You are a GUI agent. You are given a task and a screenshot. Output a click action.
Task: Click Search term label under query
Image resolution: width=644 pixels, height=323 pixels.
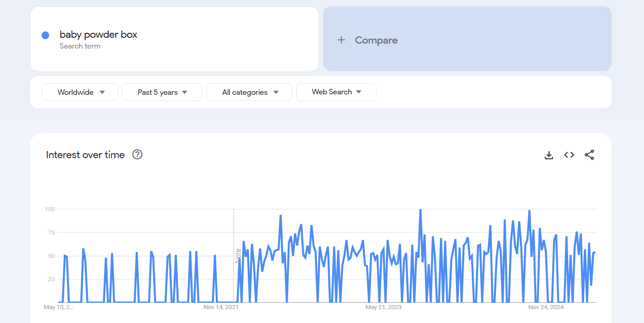tap(80, 46)
